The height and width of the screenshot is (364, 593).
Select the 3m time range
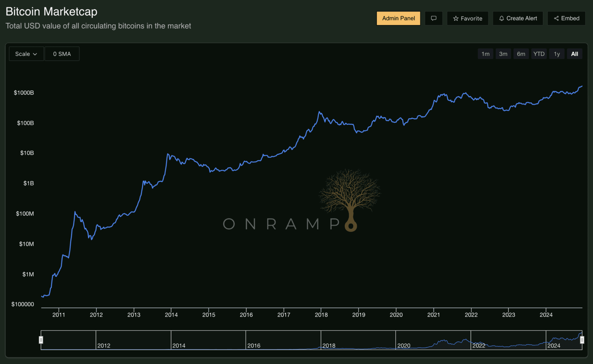pyautogui.click(x=503, y=54)
